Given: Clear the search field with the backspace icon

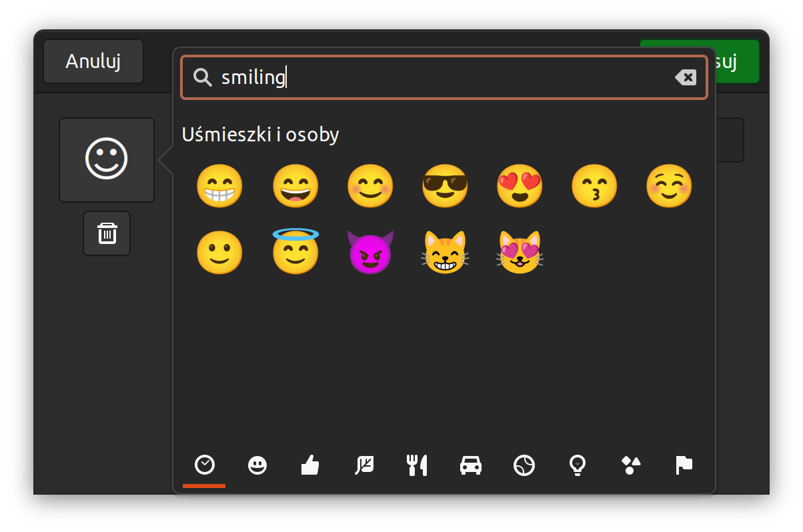Looking at the screenshot, I should coord(686,77).
